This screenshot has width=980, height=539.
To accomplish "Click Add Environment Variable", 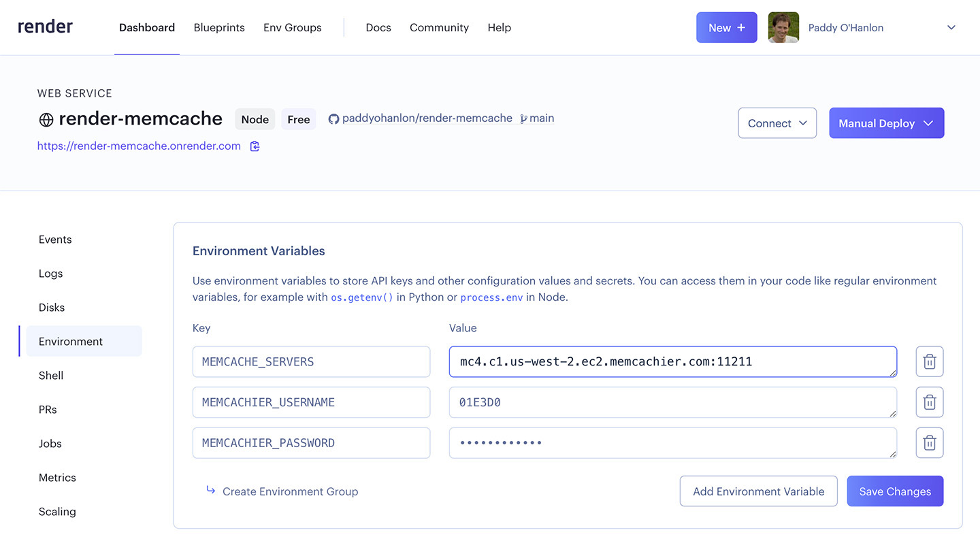I will [759, 491].
